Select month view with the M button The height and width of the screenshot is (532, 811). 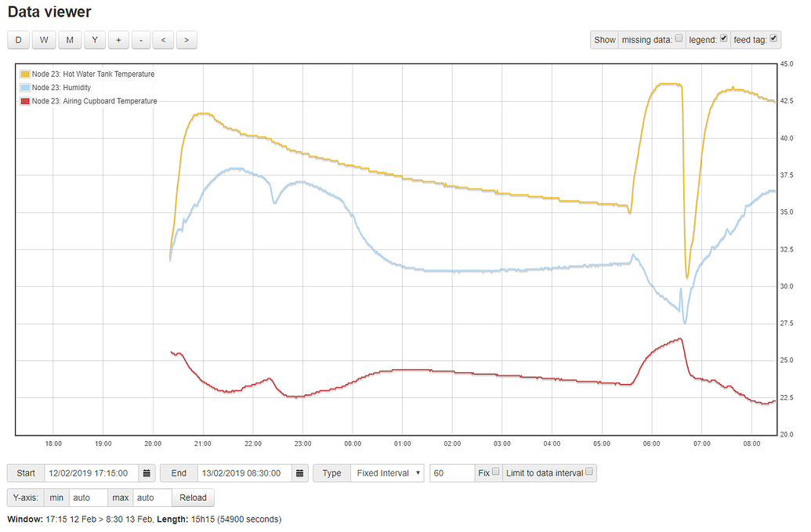tap(70, 39)
